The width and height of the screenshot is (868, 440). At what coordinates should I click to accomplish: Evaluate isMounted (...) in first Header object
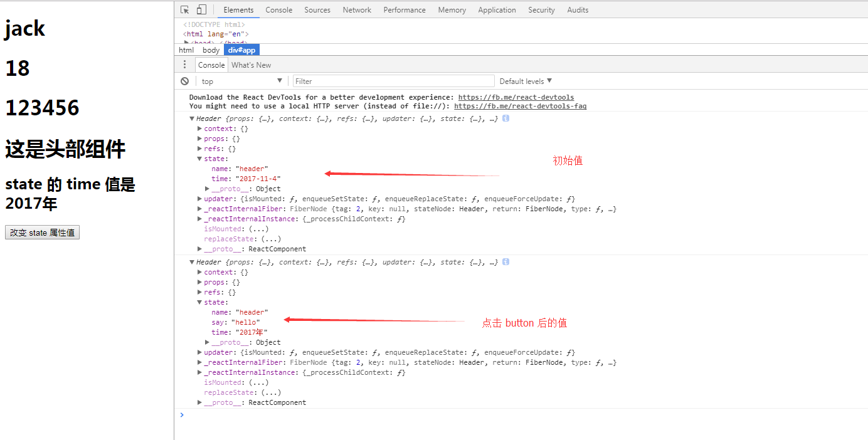[x=258, y=229]
